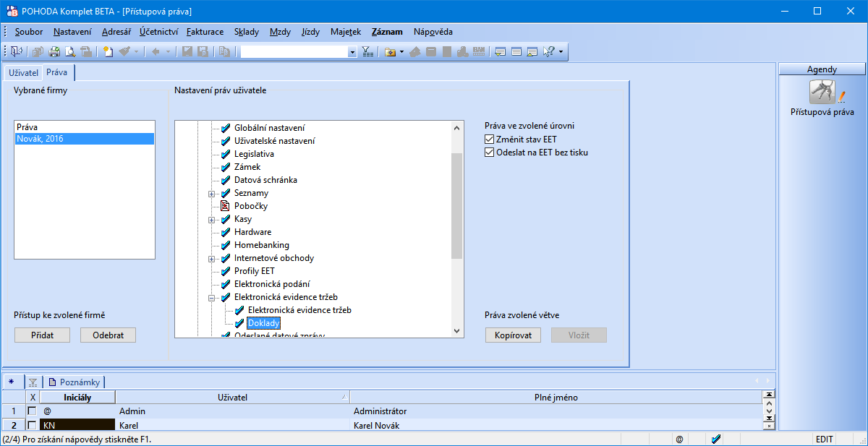Open the Přístupová práva keys icon in Agendy
The image size is (868, 446).
click(822, 92)
